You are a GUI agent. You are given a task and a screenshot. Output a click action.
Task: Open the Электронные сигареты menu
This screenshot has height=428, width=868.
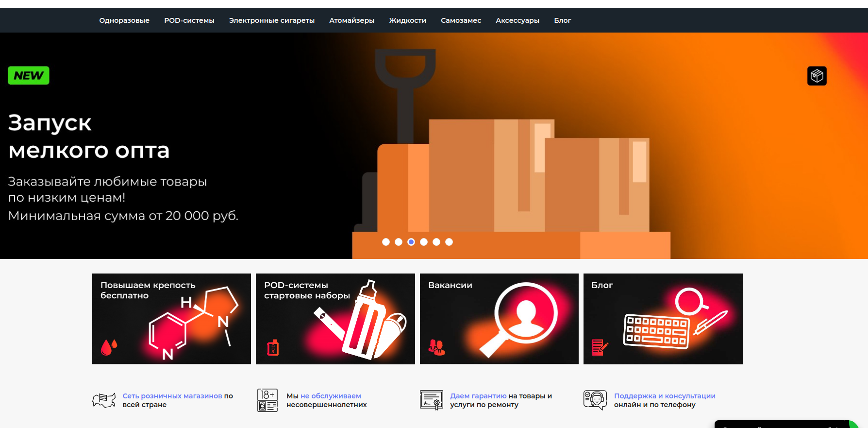(x=271, y=20)
